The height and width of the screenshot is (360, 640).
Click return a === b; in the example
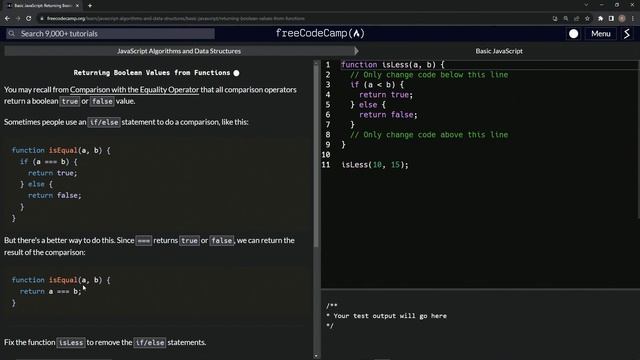pos(51,291)
